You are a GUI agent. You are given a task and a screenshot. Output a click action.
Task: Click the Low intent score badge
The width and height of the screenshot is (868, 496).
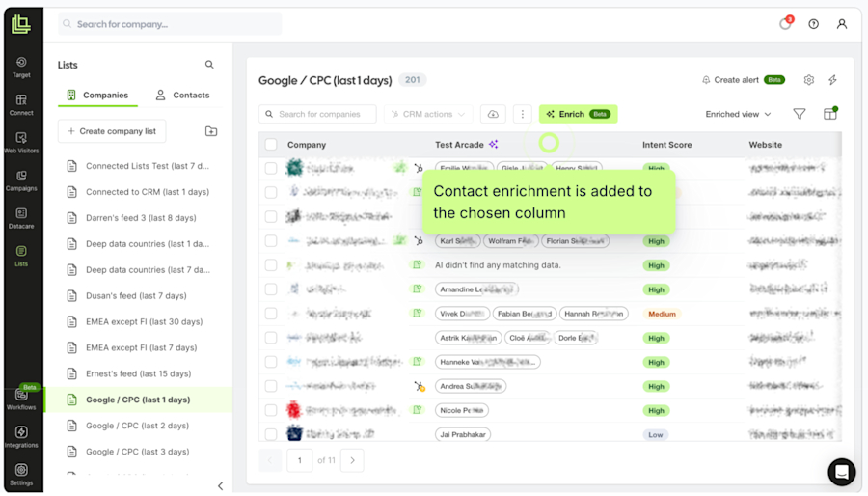pos(656,434)
